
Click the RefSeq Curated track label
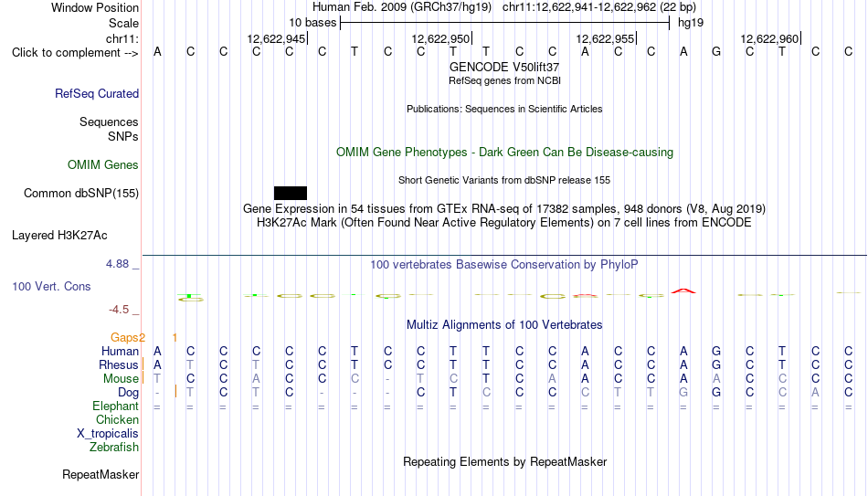point(97,93)
